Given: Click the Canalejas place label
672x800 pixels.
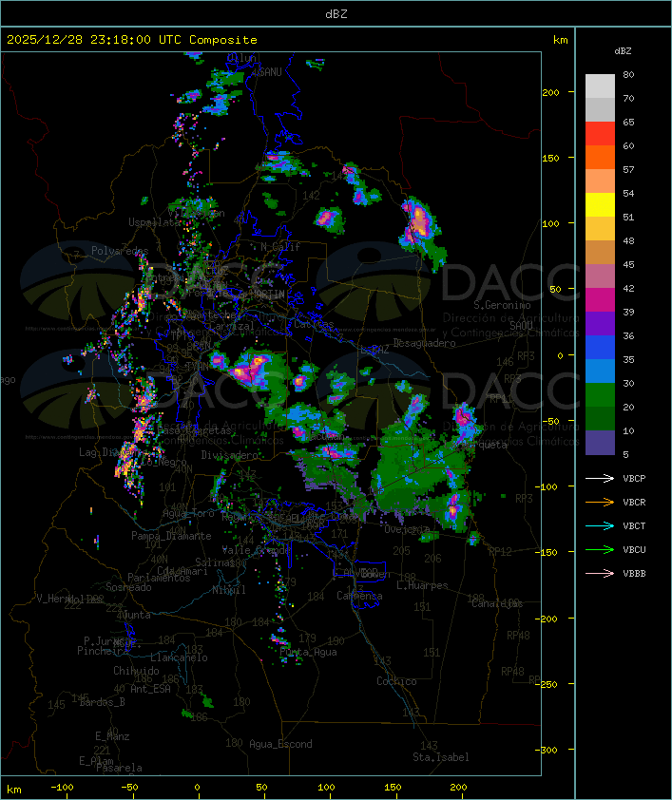Looking at the screenshot, I should [x=497, y=603].
